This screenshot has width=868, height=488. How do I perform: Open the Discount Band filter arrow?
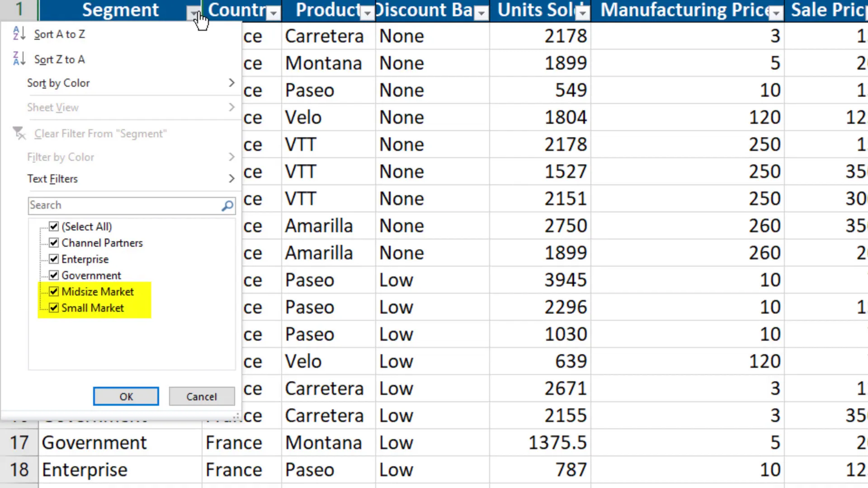482,14
